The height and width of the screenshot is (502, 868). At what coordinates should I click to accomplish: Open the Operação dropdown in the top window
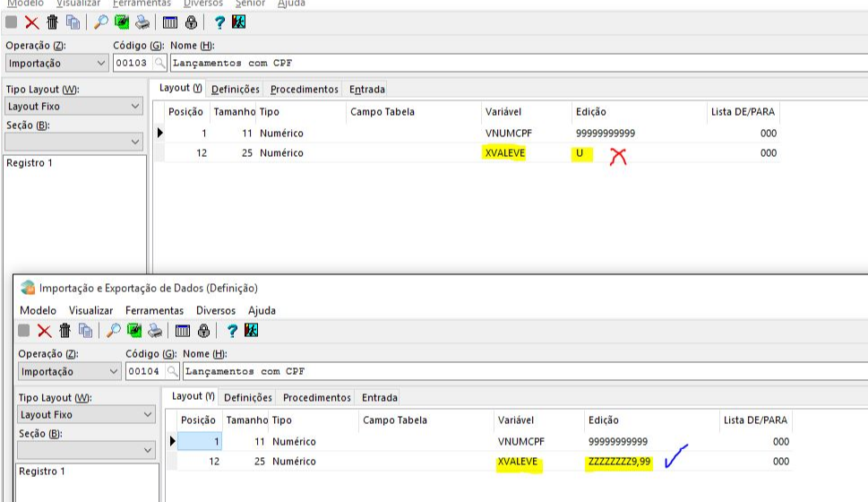(x=99, y=64)
